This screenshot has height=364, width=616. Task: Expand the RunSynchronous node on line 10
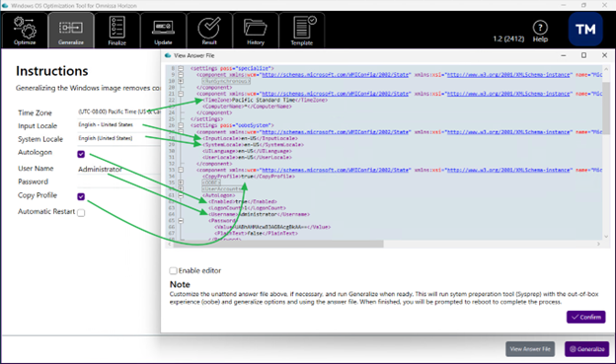(x=181, y=81)
